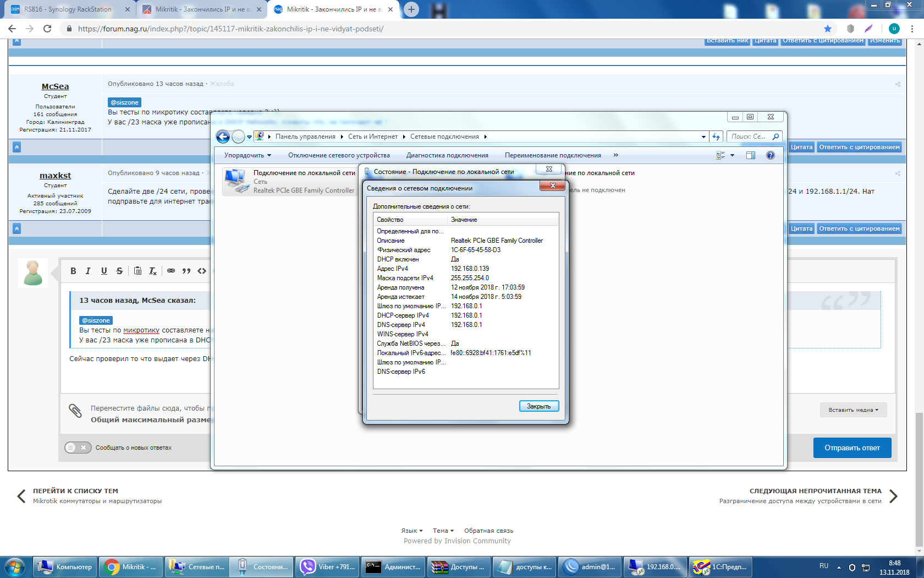Apply strikethrough formatting in the reply editor

point(119,271)
